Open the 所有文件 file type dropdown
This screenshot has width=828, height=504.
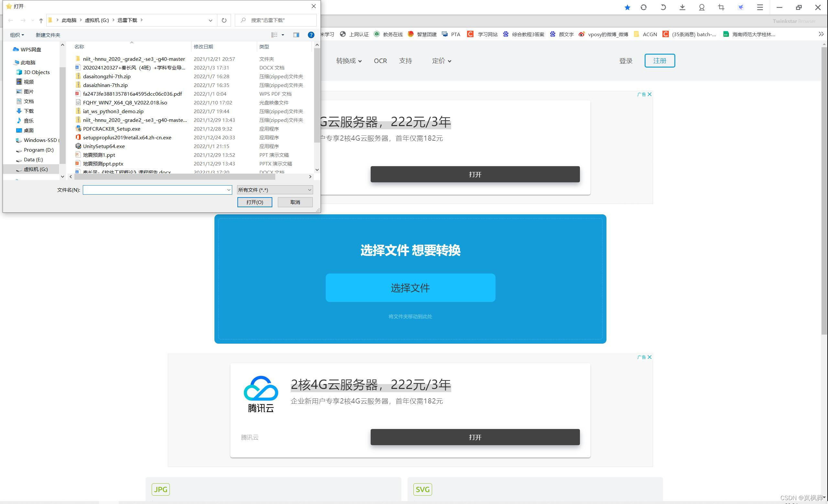[x=275, y=190]
